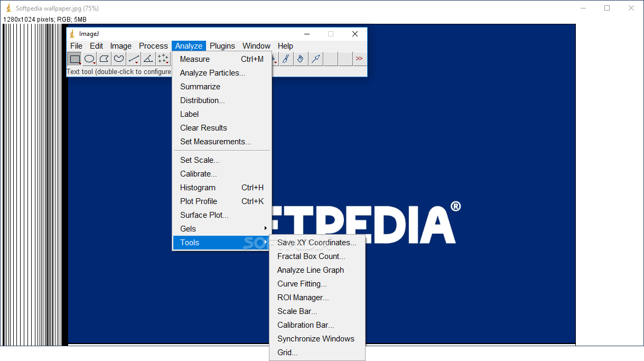Open the Help menu
Screen dimensions: 644x361
pos(285,46)
